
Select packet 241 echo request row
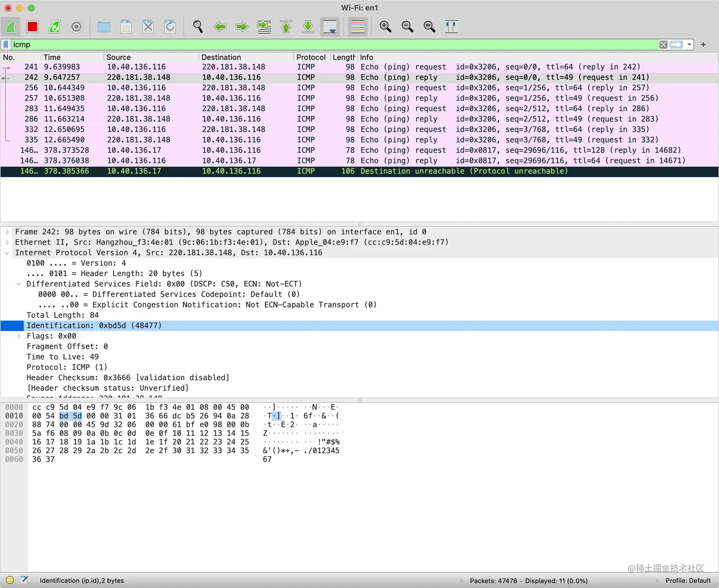pyautogui.click(x=359, y=67)
